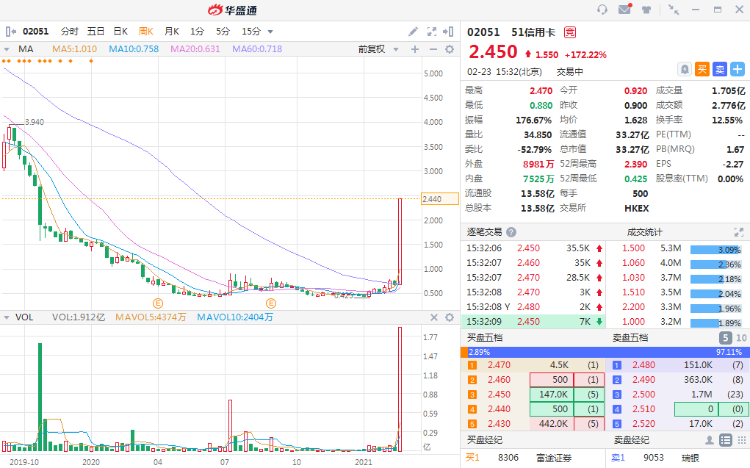Screen dimensions: 750x468
Task: Click the 15:32:06 tick trade row
Action: coord(534,248)
